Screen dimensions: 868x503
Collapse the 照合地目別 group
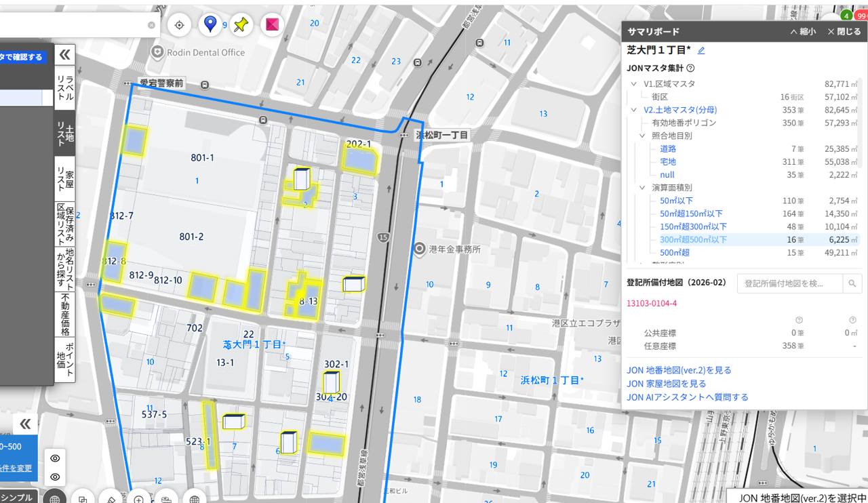(642, 136)
